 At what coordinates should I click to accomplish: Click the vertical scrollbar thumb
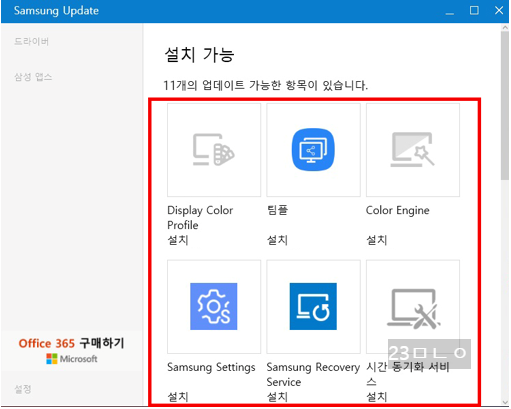pyautogui.click(x=505, y=106)
